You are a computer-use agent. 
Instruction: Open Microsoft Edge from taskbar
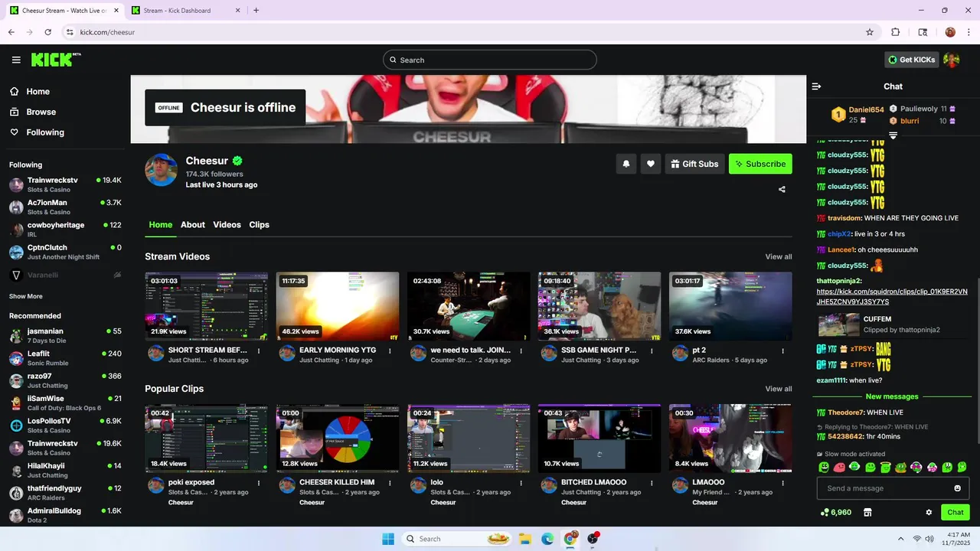click(547, 539)
